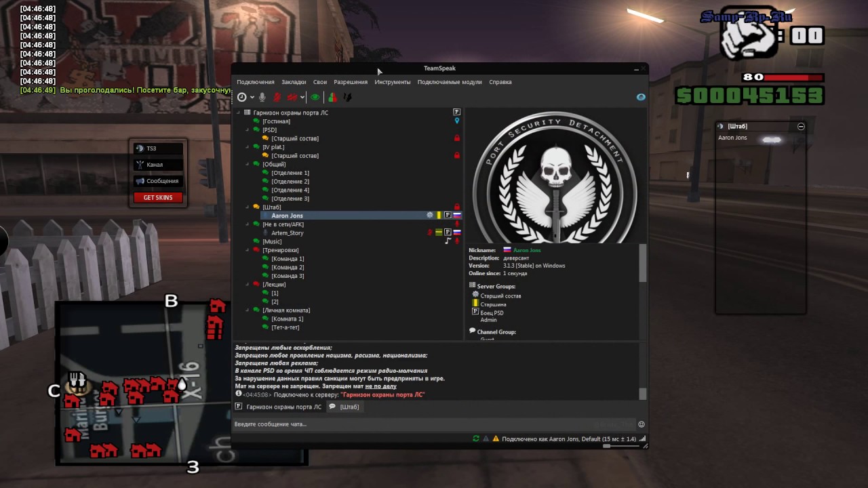868x488 pixels.
Task: Open the mute speakers dropdown arrow
Action: (302, 98)
